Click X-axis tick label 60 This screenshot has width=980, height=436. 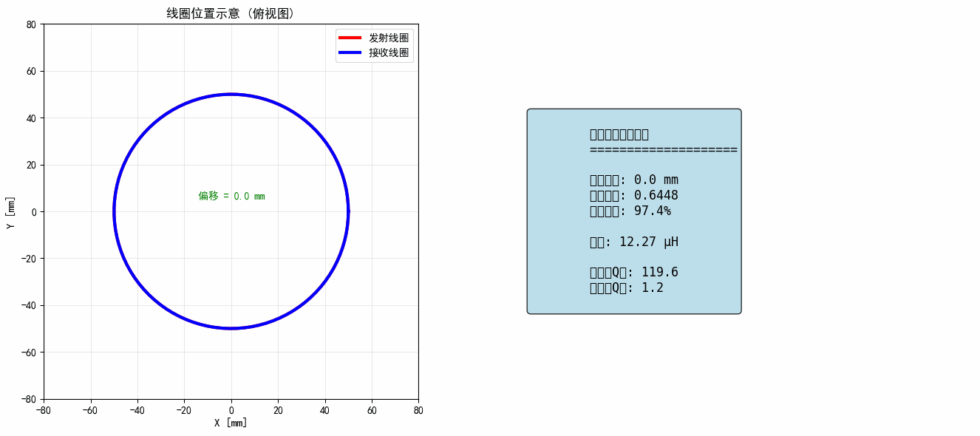point(372,409)
